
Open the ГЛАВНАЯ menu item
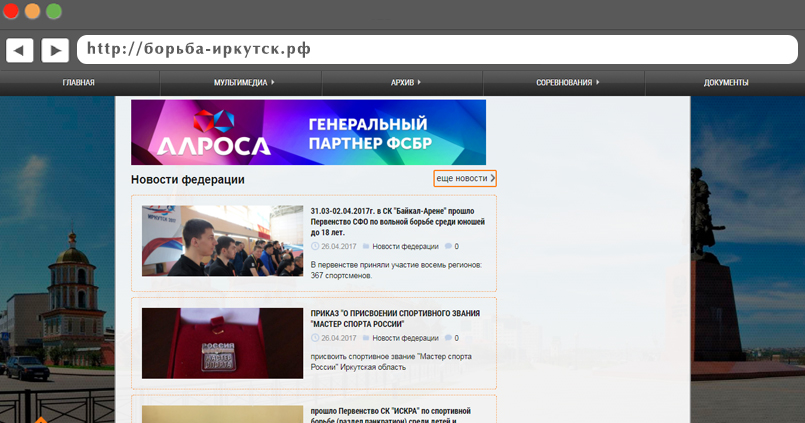coord(79,83)
